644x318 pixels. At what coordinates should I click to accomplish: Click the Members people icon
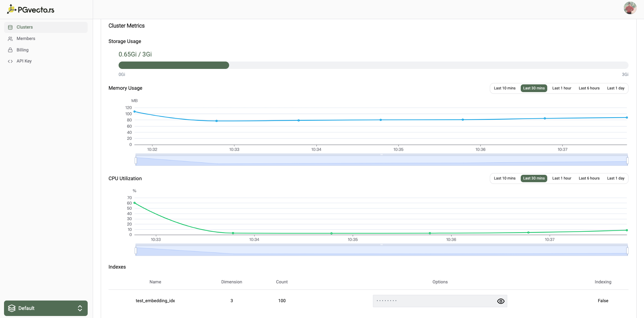click(x=10, y=39)
